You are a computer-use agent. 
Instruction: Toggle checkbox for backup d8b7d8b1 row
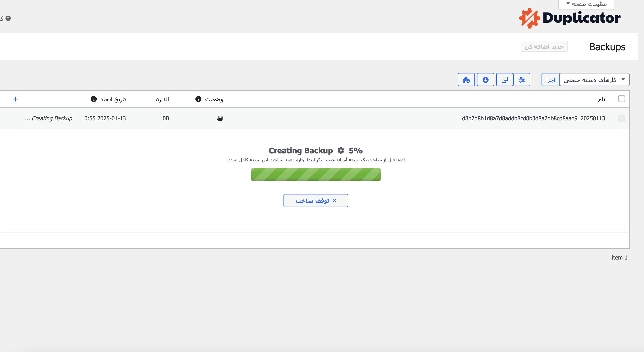(x=621, y=119)
